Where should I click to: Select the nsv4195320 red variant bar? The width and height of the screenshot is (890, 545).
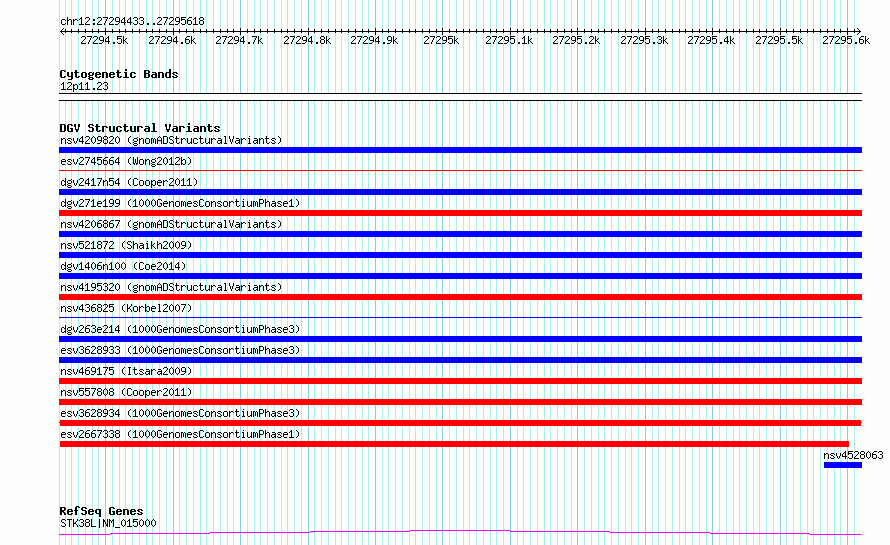(460, 297)
